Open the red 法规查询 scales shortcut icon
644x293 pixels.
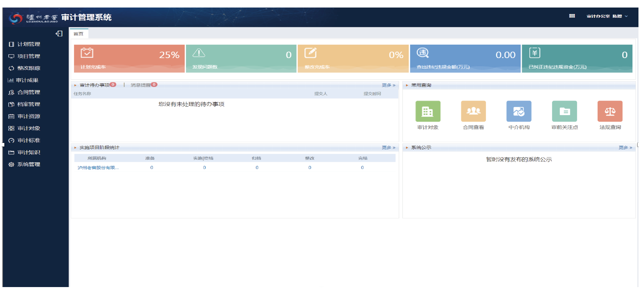610,111
